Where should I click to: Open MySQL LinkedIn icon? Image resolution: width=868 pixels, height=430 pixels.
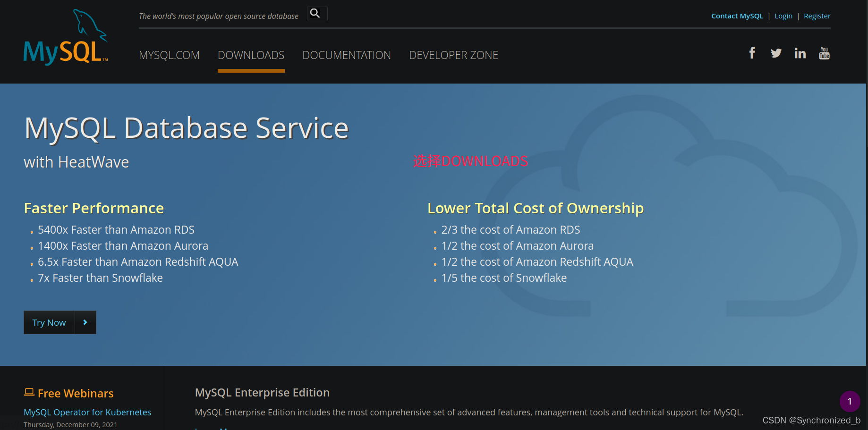click(800, 53)
